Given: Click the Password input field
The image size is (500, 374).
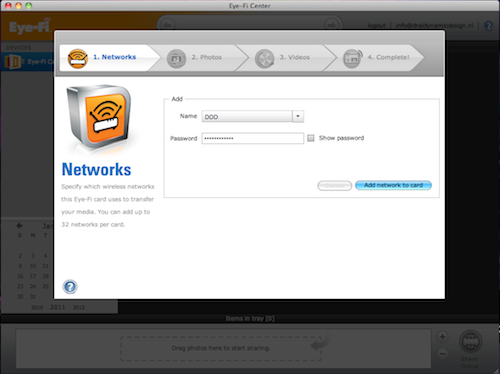Looking at the screenshot, I should tap(253, 138).
